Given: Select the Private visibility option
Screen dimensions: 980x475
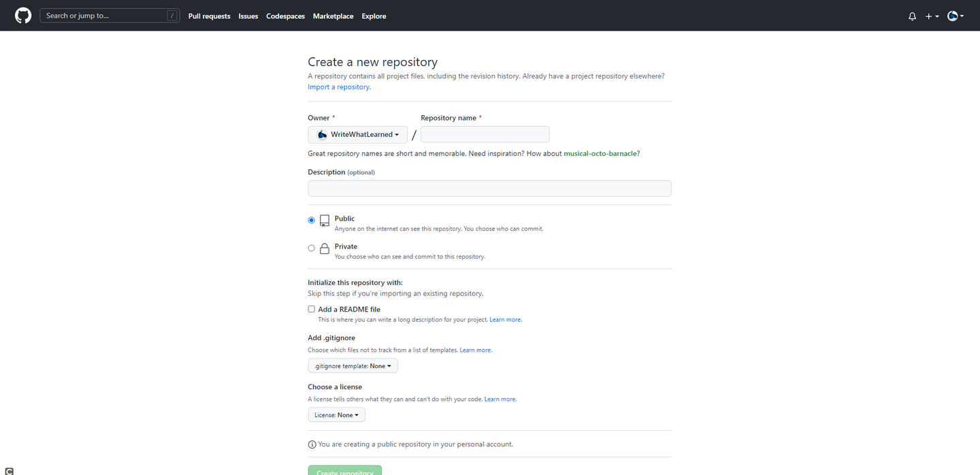Looking at the screenshot, I should point(312,248).
